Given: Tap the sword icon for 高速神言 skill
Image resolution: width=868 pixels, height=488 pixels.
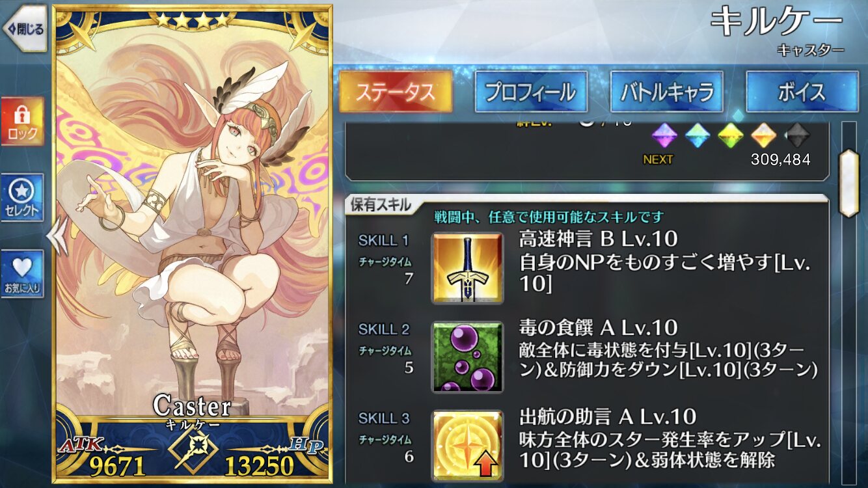Looking at the screenshot, I should [x=467, y=267].
